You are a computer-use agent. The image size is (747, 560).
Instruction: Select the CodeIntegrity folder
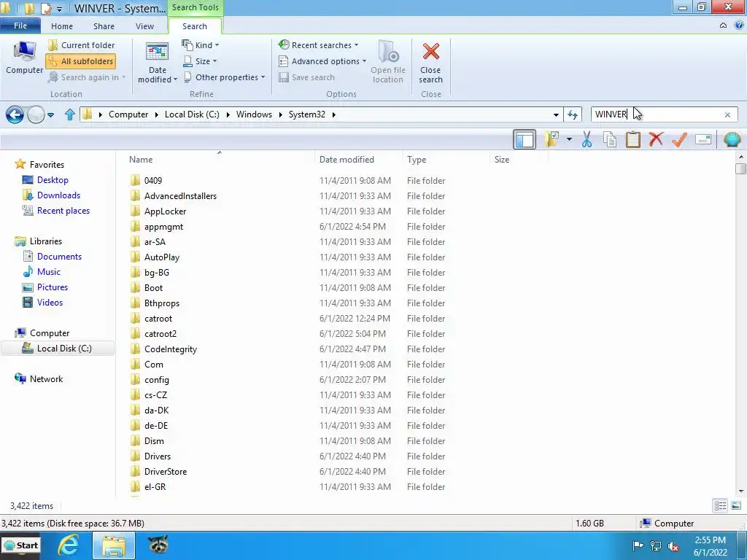(171, 349)
